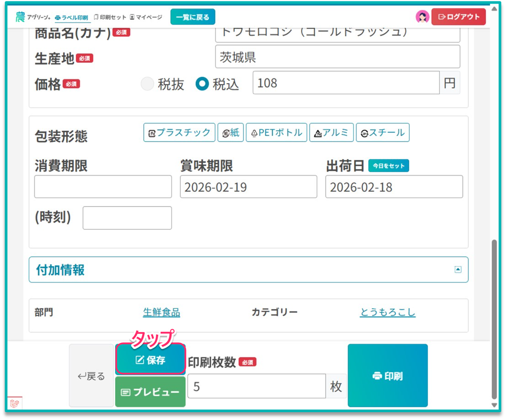506x420 pixels.
Task: Click the red icon in bottom-left corner
Action: pos(15,403)
